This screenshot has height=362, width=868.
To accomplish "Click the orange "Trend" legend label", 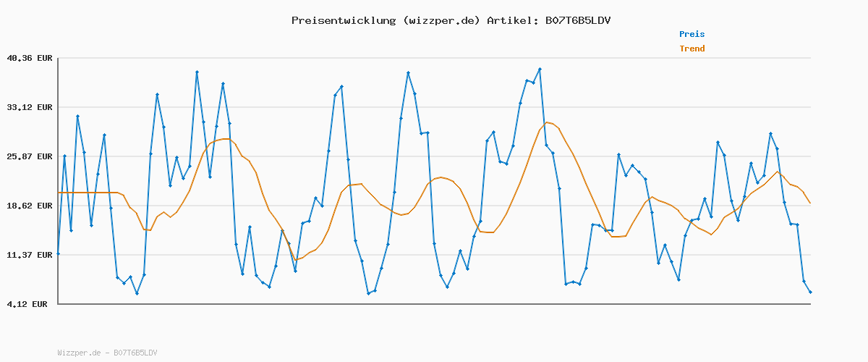I will pyautogui.click(x=692, y=49).
